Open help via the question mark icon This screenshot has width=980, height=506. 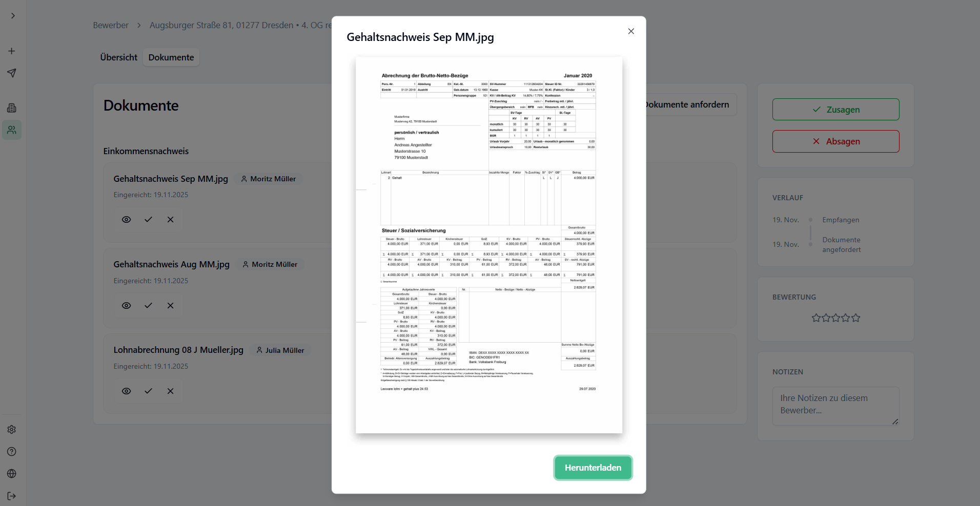click(11, 452)
